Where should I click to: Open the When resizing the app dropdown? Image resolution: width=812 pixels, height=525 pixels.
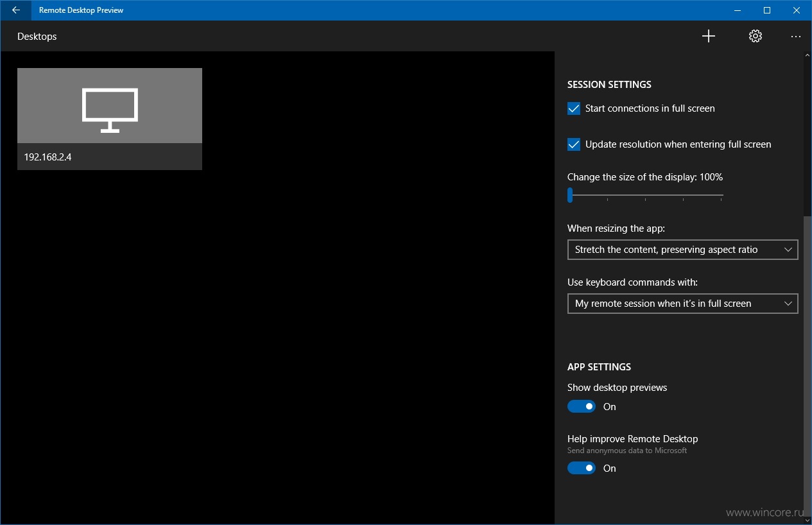coord(683,250)
